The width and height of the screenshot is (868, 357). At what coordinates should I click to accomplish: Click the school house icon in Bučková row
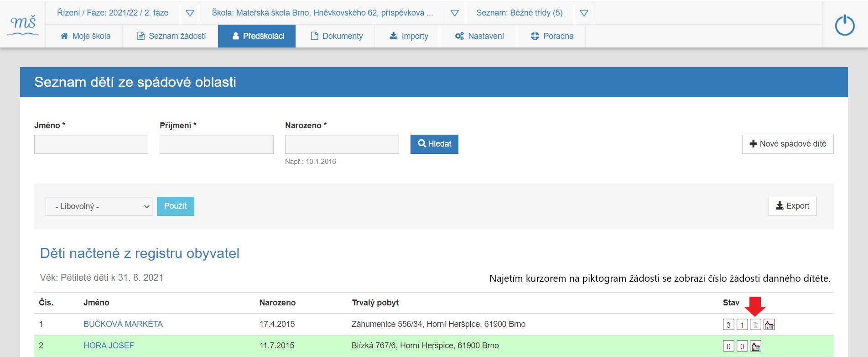click(769, 325)
